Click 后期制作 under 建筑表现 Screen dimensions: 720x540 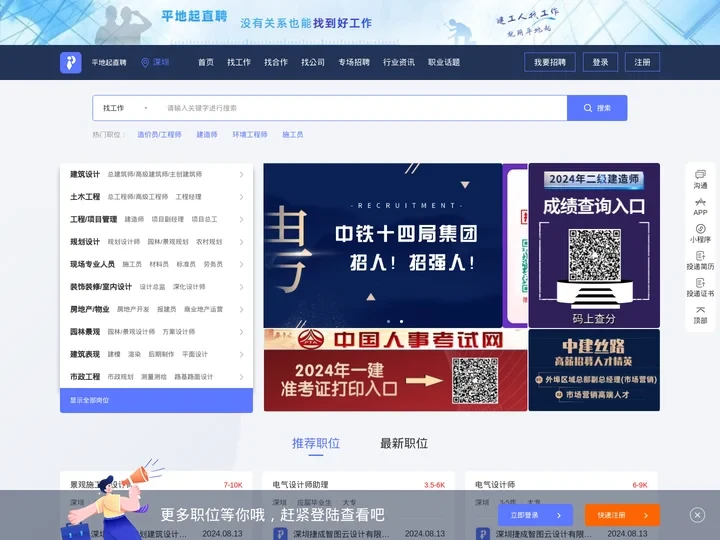pos(161,354)
